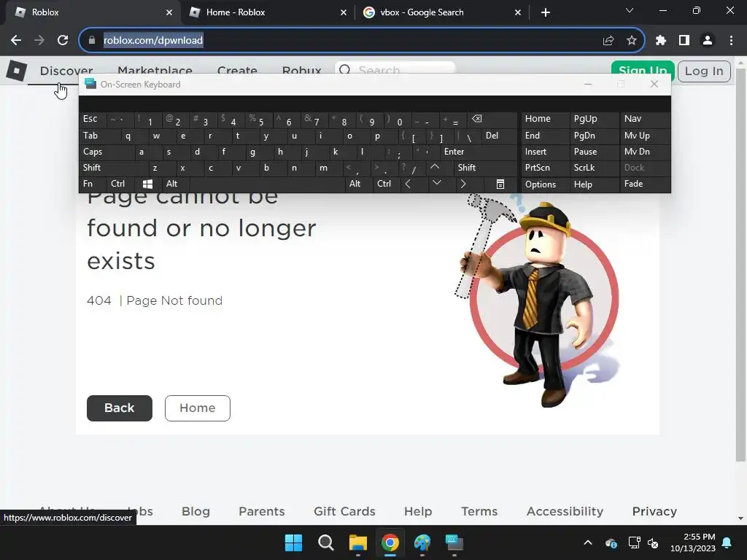The height and width of the screenshot is (560, 747).
Task: Open the tab search chevron in Chrome
Action: point(630,10)
